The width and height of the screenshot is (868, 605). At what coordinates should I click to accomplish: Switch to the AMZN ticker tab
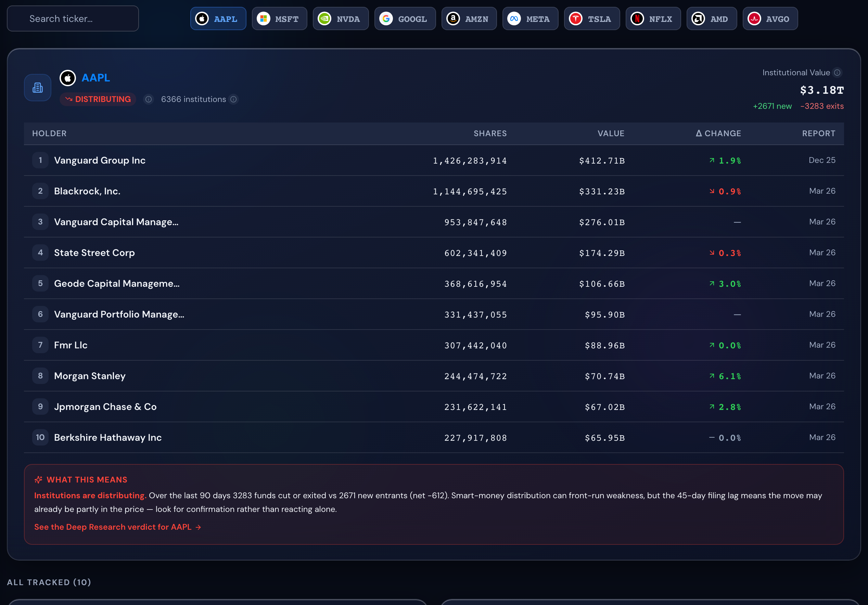click(x=469, y=18)
